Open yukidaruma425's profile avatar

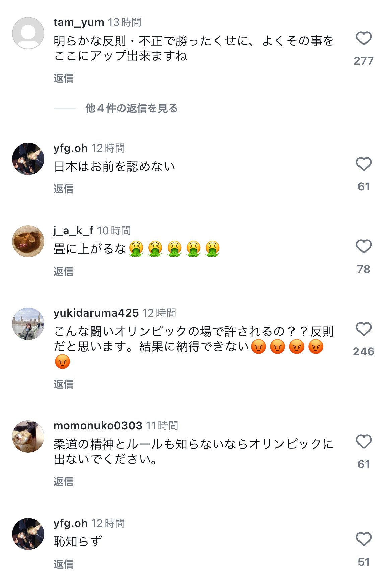coord(28,324)
